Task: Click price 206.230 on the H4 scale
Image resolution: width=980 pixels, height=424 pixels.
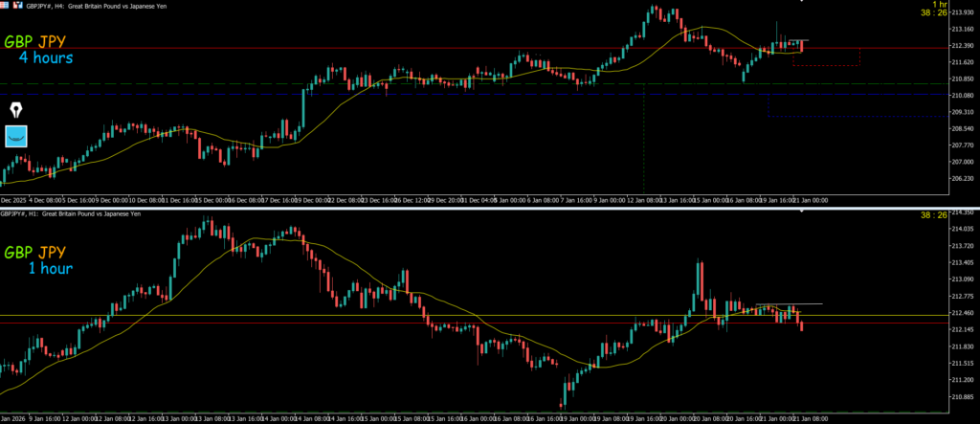Action: point(963,179)
